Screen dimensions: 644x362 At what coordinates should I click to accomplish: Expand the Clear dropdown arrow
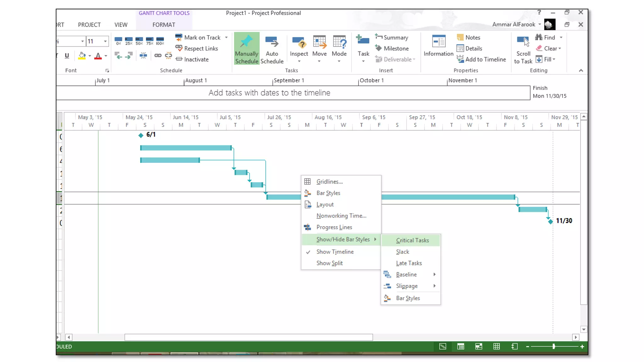point(560,48)
